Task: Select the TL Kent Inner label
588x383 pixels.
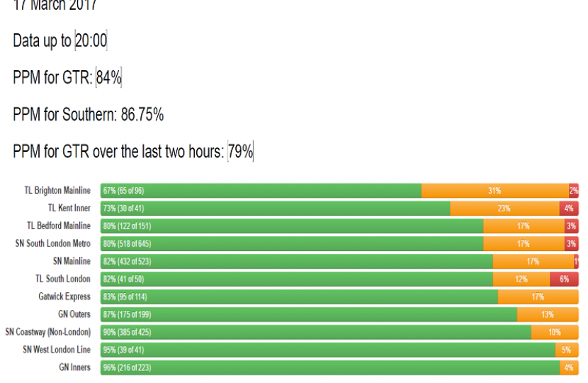Action: (69, 209)
